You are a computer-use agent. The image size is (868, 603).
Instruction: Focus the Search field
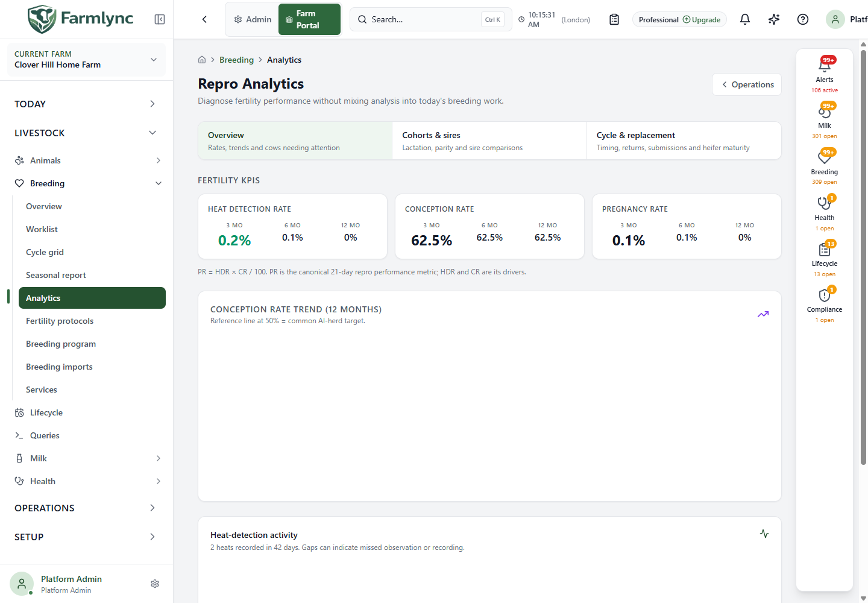(430, 19)
